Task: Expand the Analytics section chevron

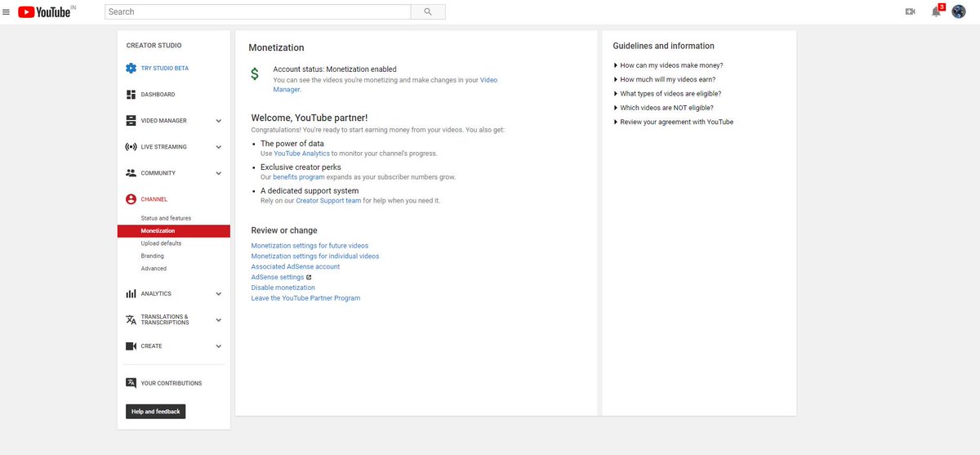Action: [218, 294]
